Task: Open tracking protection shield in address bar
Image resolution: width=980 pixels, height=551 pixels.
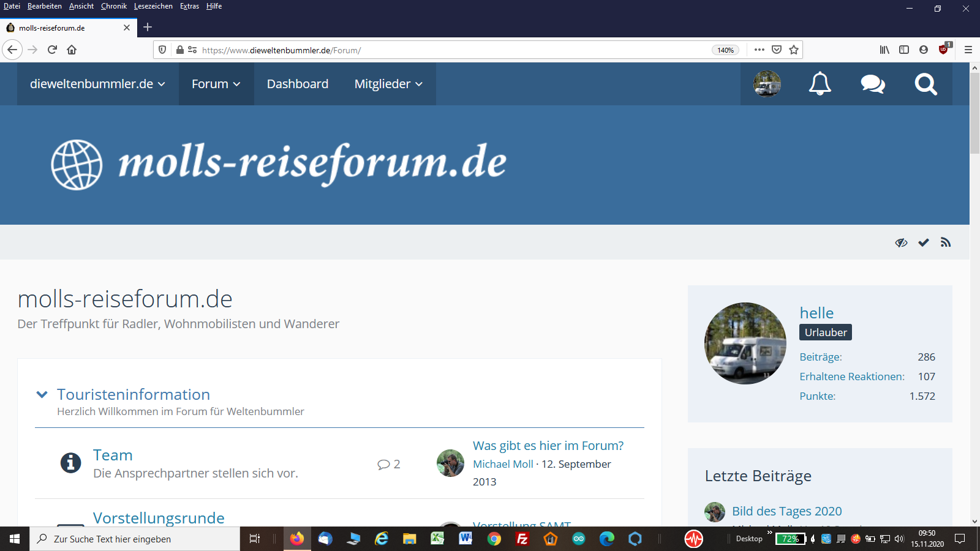Action: tap(162, 50)
